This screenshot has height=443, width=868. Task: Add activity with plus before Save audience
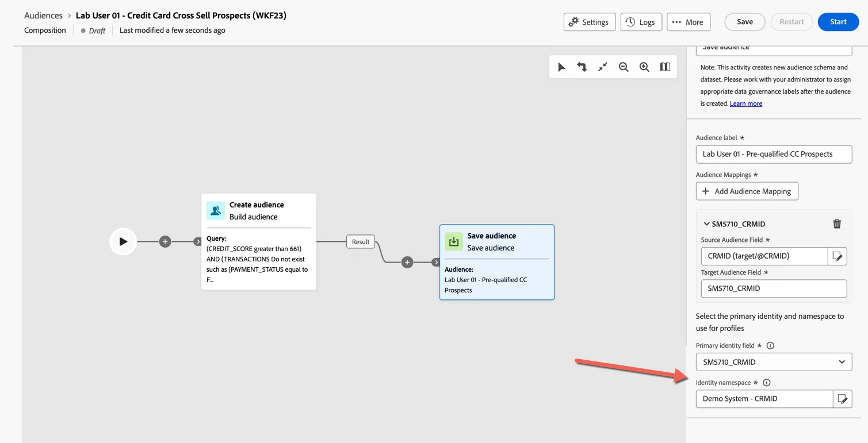[x=407, y=262]
